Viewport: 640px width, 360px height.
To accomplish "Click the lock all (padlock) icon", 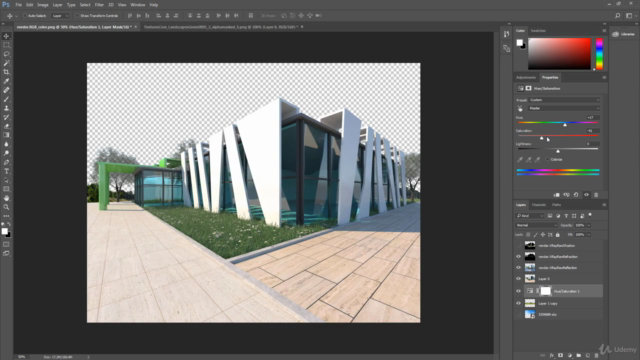I will pyautogui.click(x=558, y=235).
